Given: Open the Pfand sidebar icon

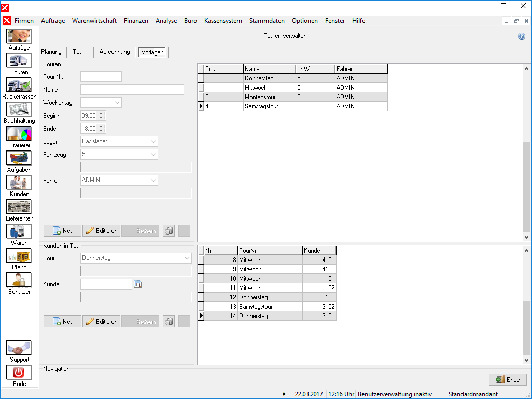Looking at the screenshot, I should 19,256.
